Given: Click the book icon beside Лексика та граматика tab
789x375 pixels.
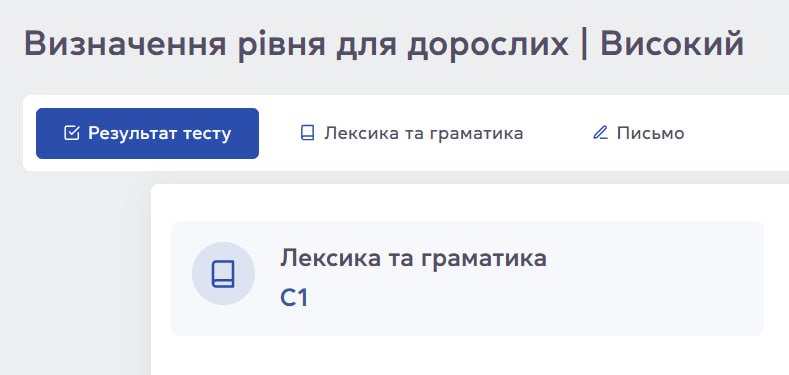Looking at the screenshot, I should pos(307,133).
